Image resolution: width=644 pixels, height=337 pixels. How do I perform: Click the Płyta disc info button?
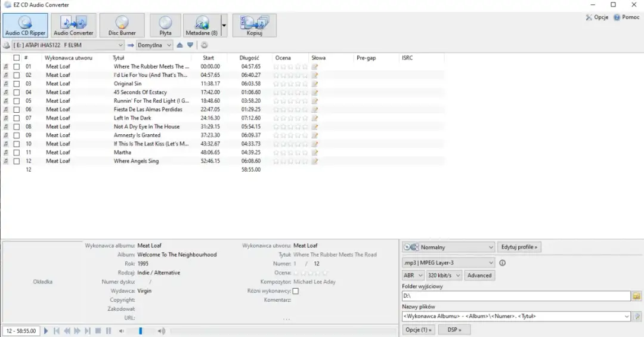[165, 26]
